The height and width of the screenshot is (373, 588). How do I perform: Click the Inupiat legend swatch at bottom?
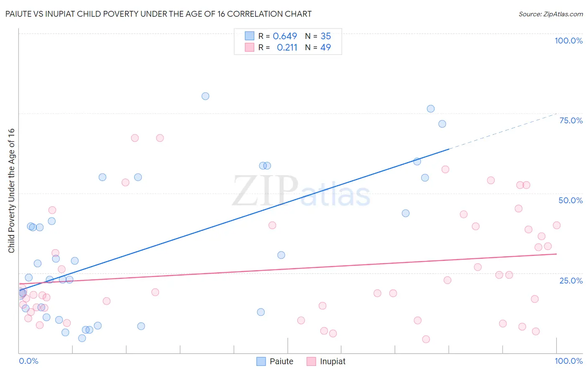pos(311,361)
